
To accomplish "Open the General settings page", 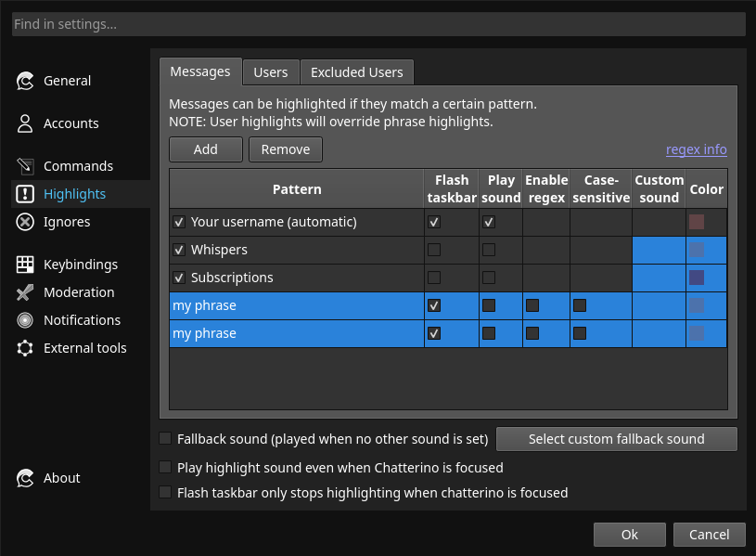I will (67, 81).
